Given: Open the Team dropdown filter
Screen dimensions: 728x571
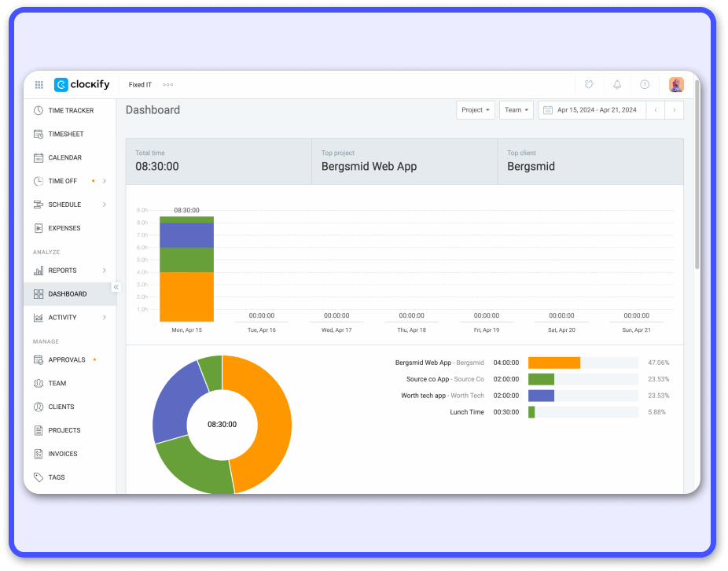Looking at the screenshot, I should tap(517, 110).
